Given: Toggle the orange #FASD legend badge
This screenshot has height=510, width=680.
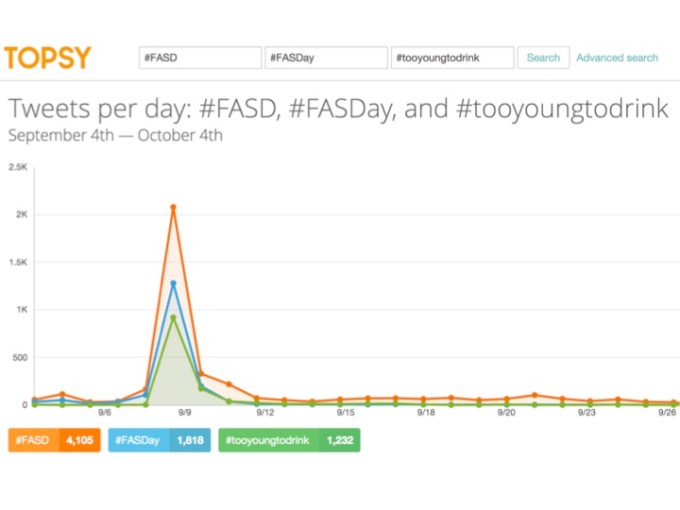Looking at the screenshot, I should pyautogui.click(x=34, y=440).
